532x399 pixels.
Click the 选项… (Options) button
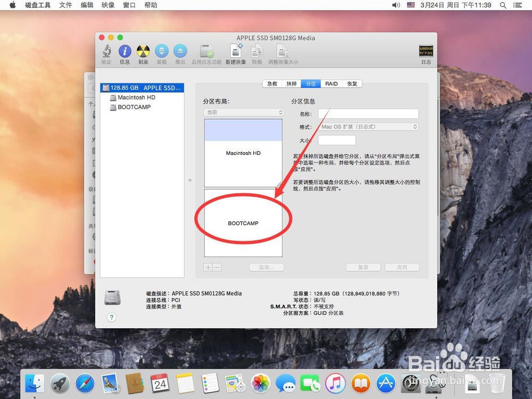267,268
